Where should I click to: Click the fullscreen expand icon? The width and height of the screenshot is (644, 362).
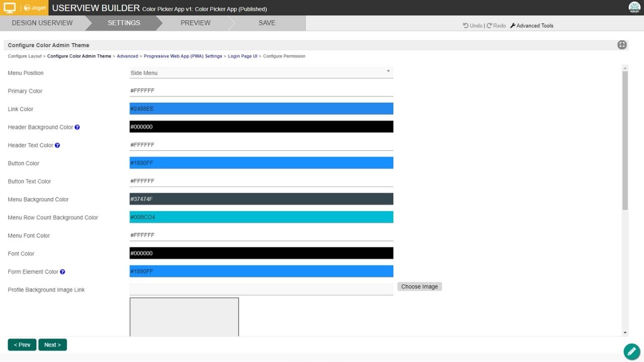click(622, 45)
